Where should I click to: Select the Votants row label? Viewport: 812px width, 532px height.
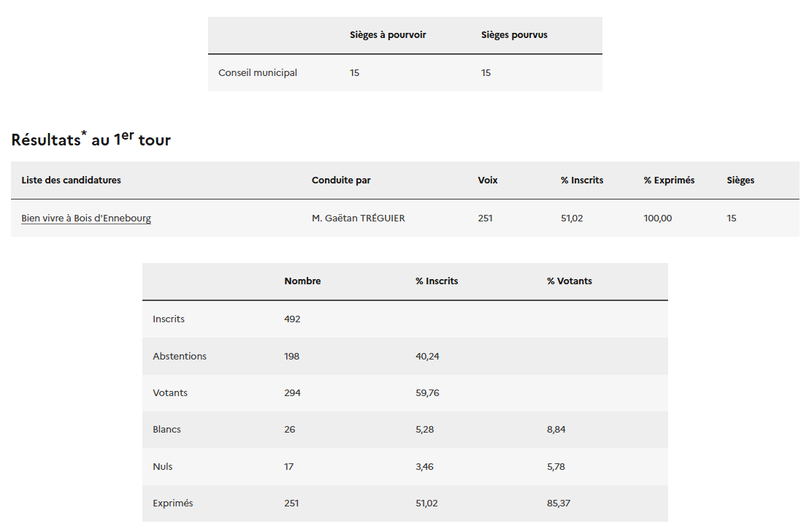click(x=170, y=393)
